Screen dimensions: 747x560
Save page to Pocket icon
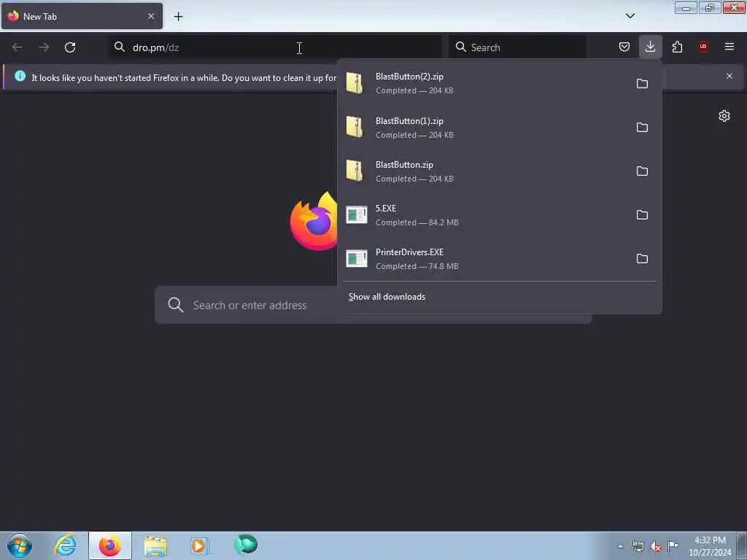coord(624,47)
